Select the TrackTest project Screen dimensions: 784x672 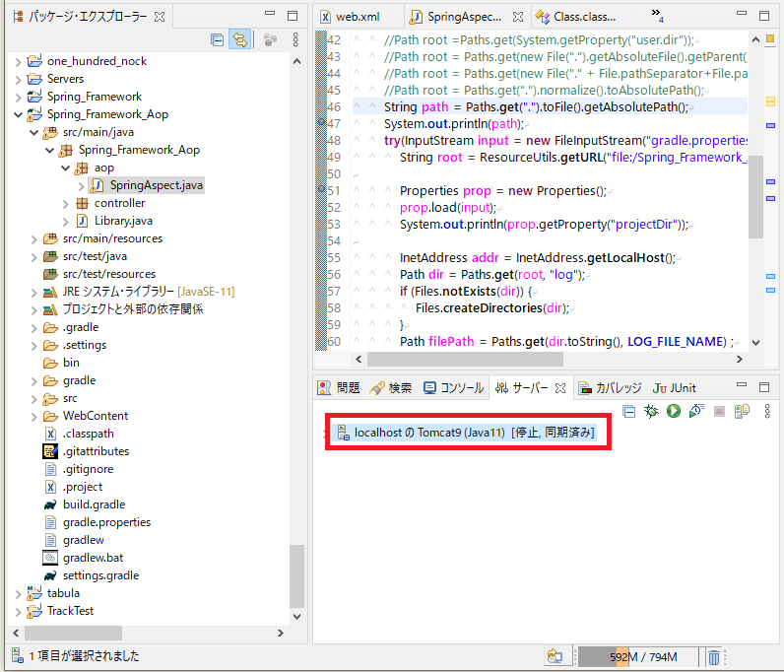tap(70, 611)
